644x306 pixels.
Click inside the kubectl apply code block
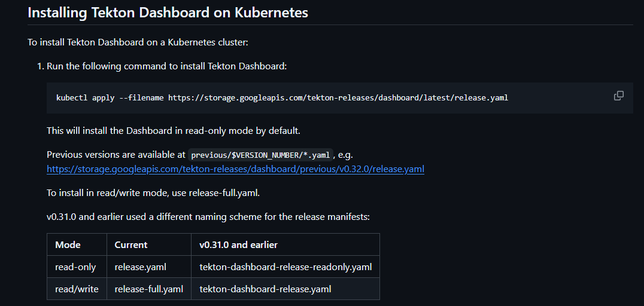tap(340, 97)
